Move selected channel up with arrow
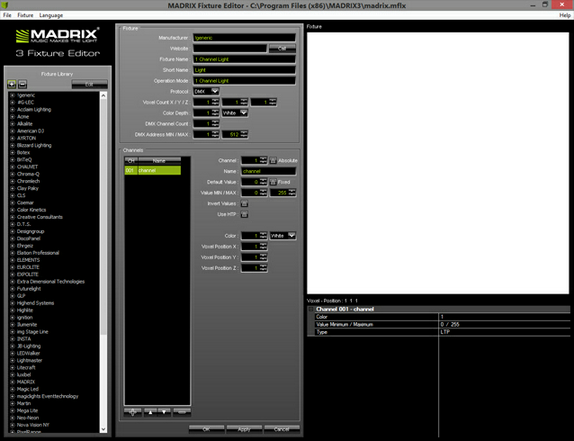Image resolution: width=574 pixels, height=441 pixels. click(150, 412)
